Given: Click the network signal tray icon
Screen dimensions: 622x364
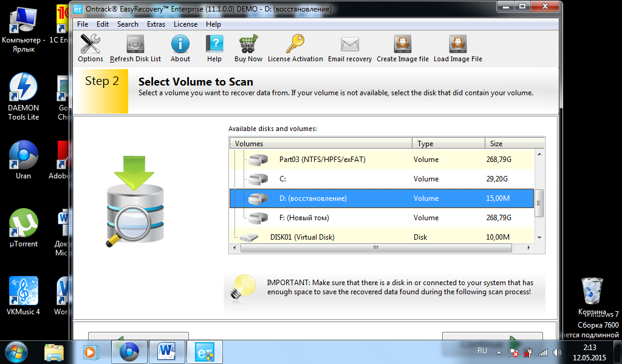Looking at the screenshot, I should pos(542,352).
